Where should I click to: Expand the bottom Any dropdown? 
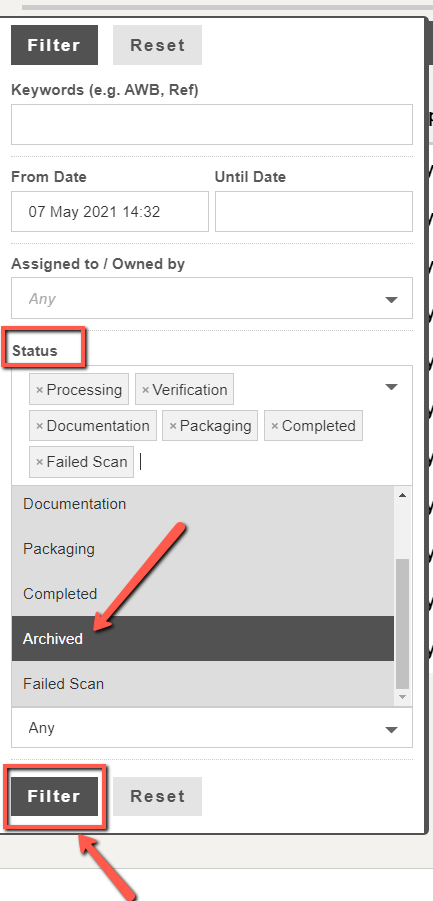(x=212, y=728)
